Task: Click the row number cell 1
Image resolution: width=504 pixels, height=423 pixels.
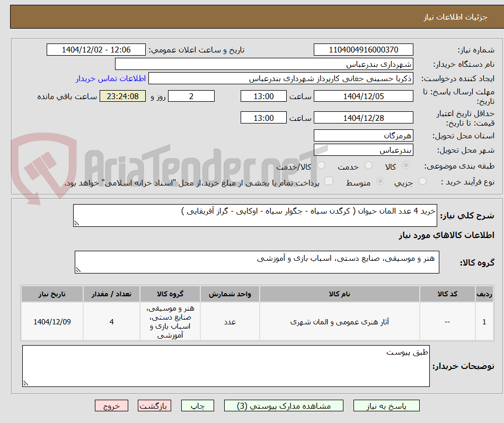Action: click(x=484, y=321)
